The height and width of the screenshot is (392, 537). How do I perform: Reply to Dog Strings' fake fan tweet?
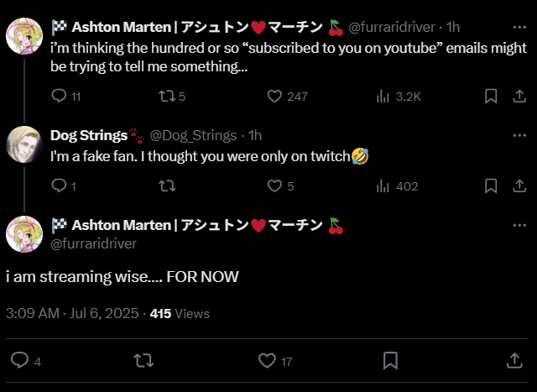tap(59, 186)
